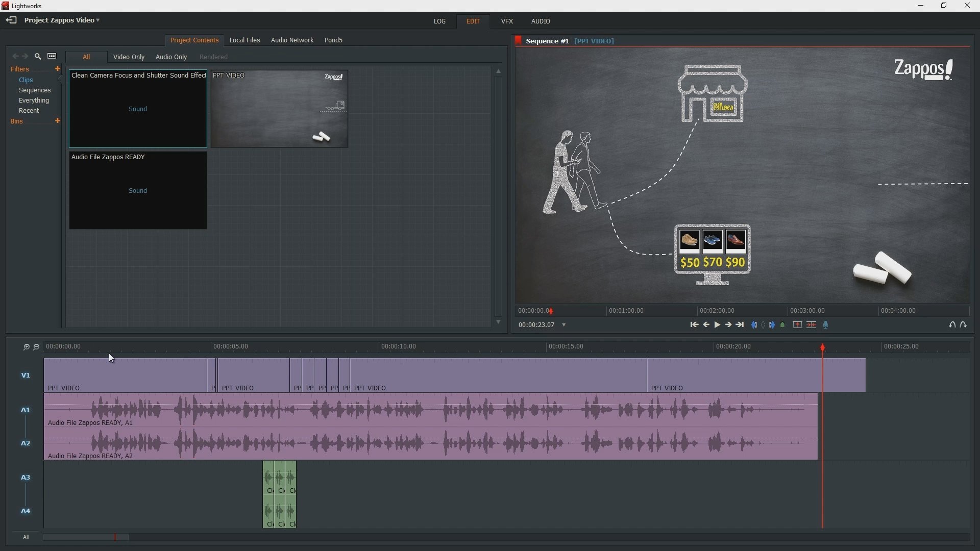Open the Local Files tab

coord(245,40)
